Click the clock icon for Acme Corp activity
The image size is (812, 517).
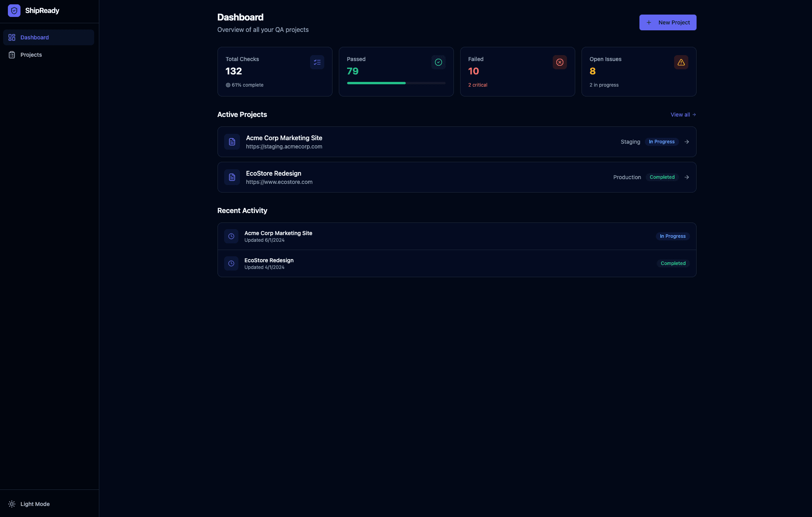click(231, 236)
